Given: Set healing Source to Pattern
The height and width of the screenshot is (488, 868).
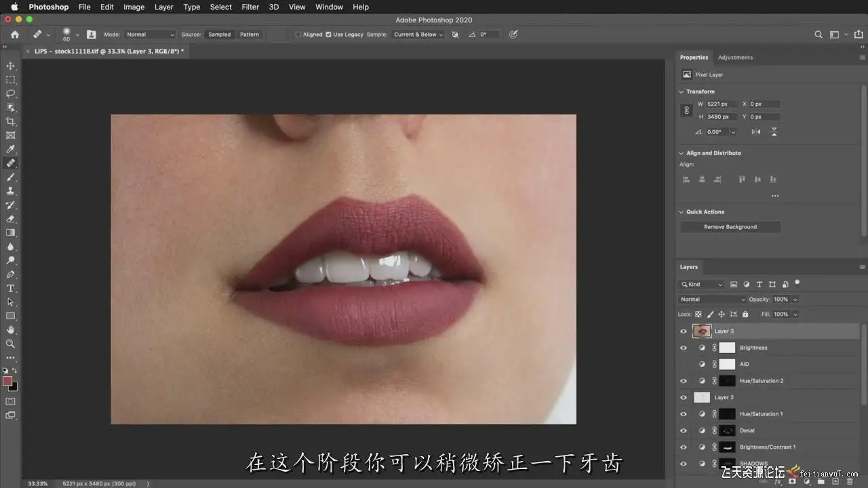Looking at the screenshot, I should pos(250,35).
